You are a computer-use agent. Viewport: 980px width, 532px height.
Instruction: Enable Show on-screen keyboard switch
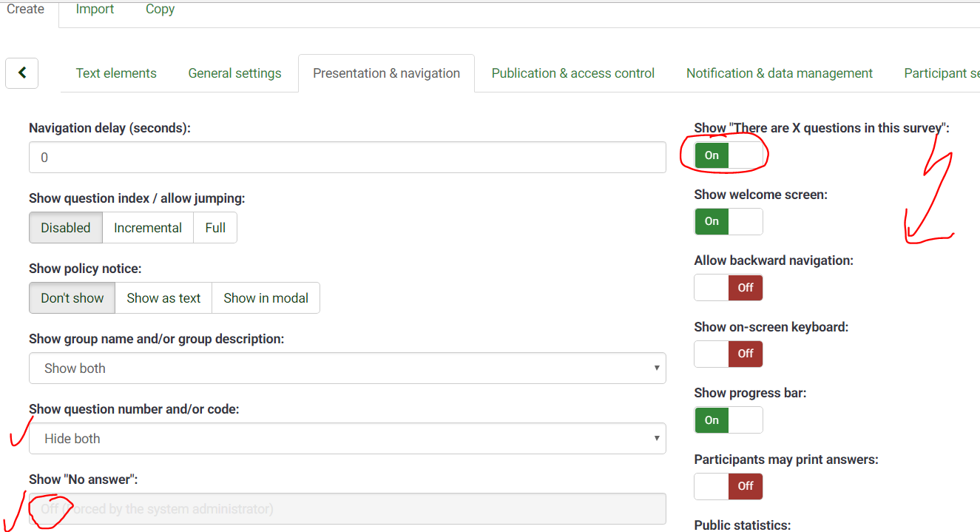pos(728,354)
